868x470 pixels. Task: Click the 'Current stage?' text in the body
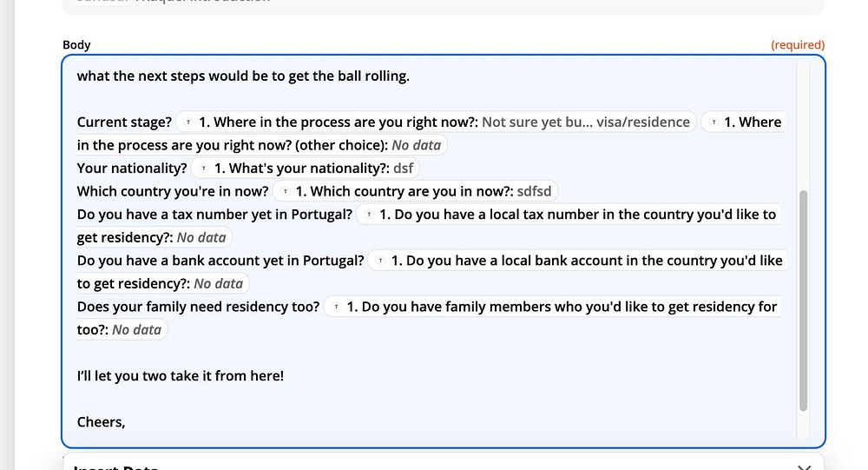(x=124, y=122)
